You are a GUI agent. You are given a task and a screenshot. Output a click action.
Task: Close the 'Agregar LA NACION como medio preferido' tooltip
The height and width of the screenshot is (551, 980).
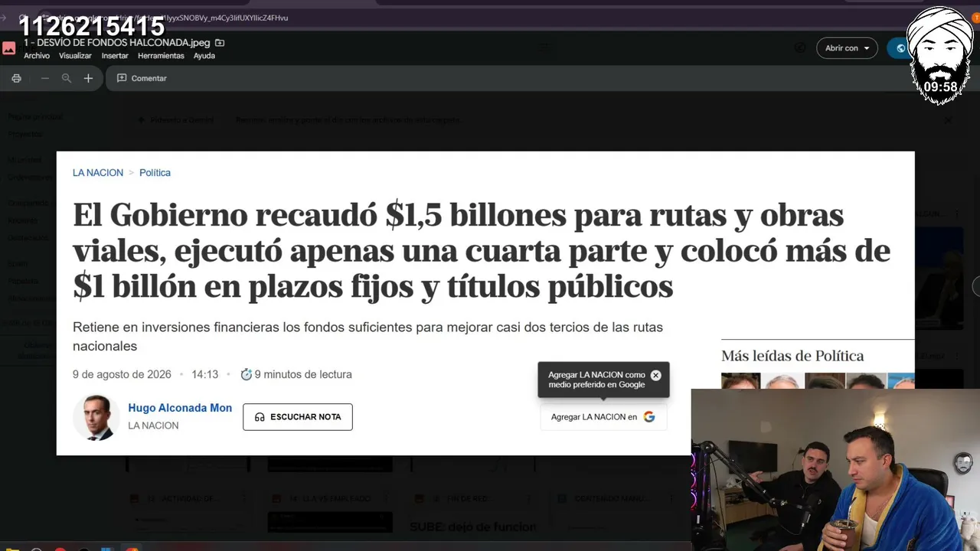coord(655,376)
